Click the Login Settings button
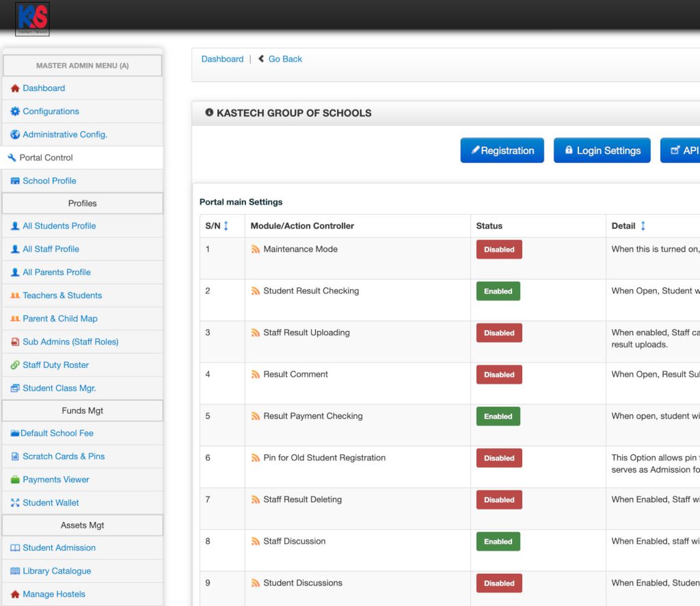 point(602,150)
